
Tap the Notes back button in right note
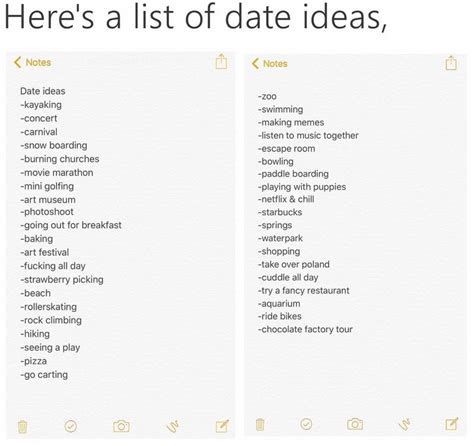(x=270, y=64)
